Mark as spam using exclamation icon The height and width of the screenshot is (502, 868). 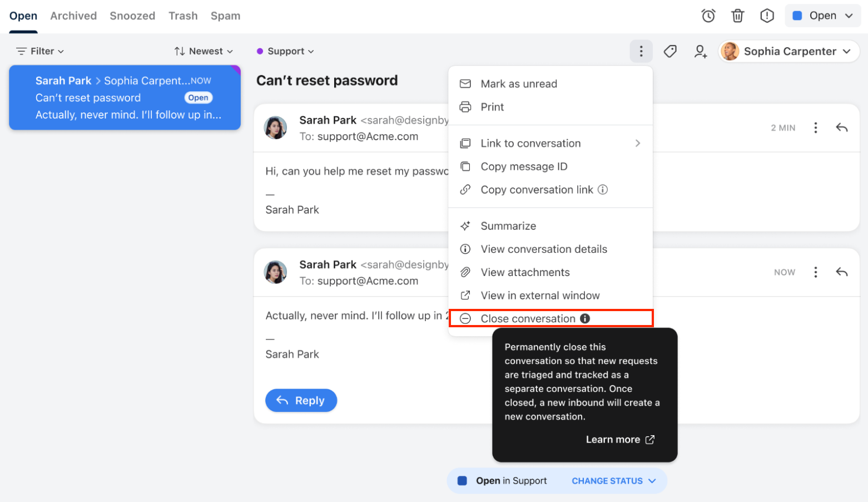(767, 16)
